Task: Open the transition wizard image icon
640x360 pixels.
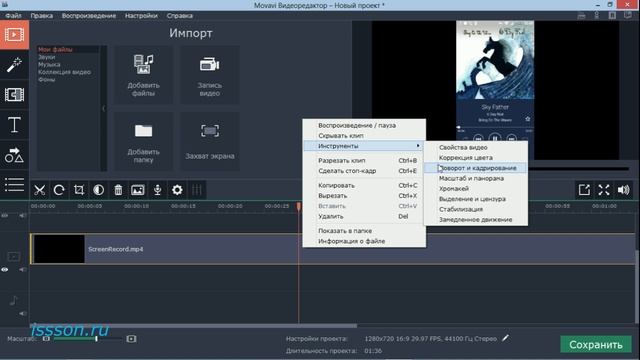Action: coord(138,190)
